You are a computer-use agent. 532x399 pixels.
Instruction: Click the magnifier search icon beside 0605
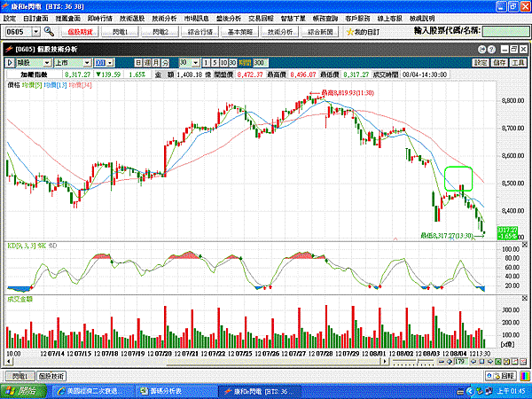tap(49, 32)
